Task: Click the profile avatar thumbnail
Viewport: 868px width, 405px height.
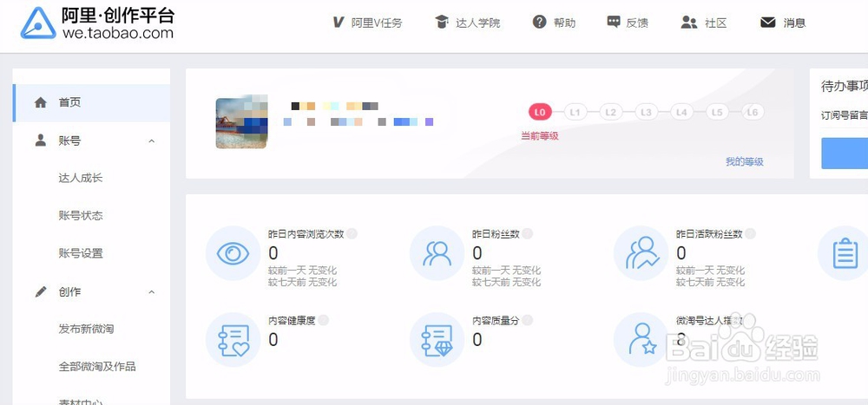Action: (x=241, y=121)
